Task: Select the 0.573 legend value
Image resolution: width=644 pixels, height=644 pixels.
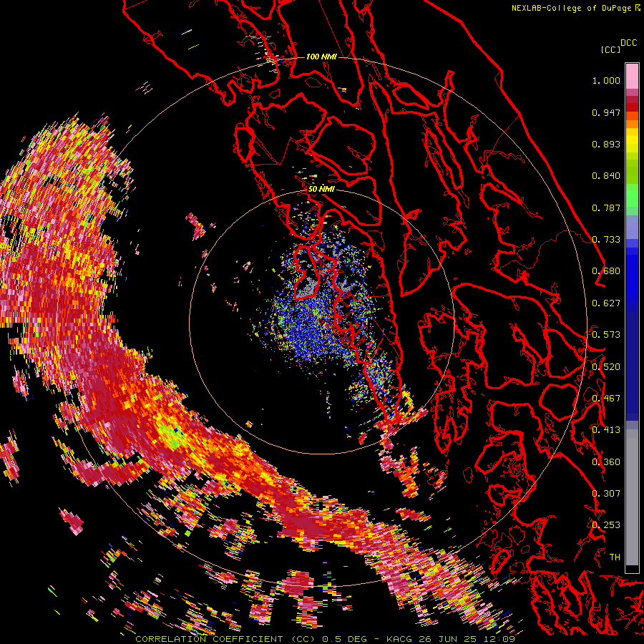Action: pos(606,335)
